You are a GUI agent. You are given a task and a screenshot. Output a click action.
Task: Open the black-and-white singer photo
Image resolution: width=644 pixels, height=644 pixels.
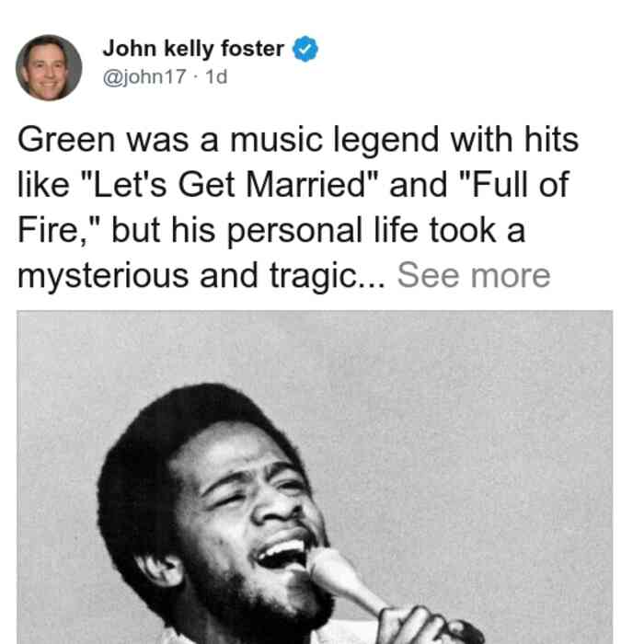click(x=315, y=477)
